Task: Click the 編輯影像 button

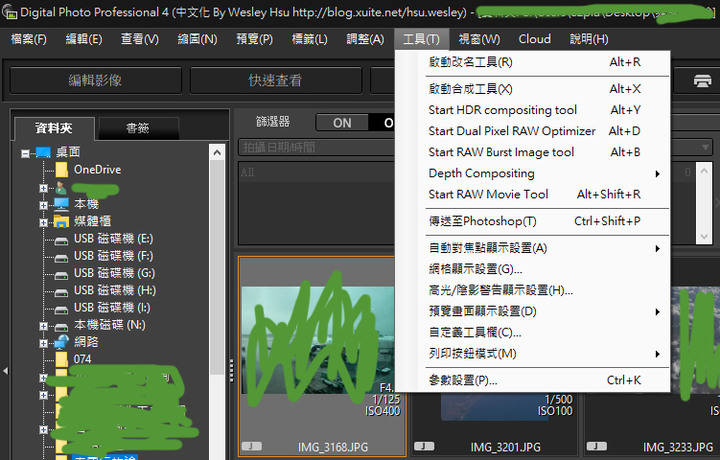Action: click(96, 81)
